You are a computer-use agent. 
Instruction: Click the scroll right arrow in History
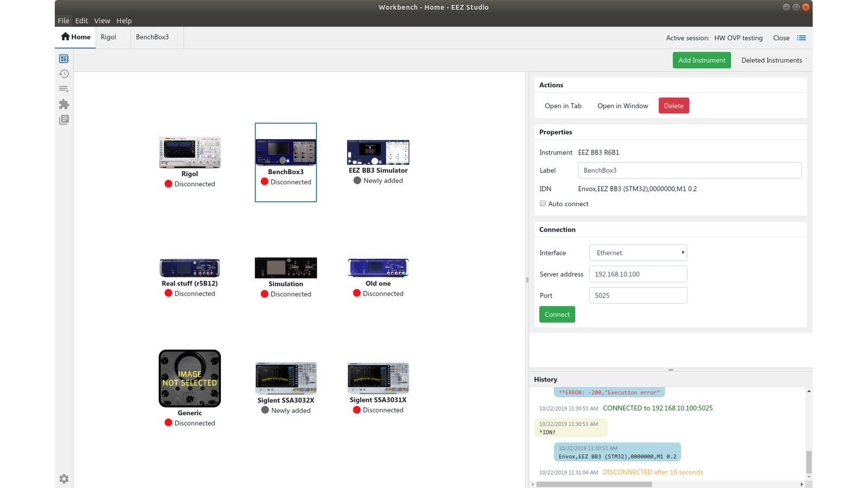[x=802, y=484]
